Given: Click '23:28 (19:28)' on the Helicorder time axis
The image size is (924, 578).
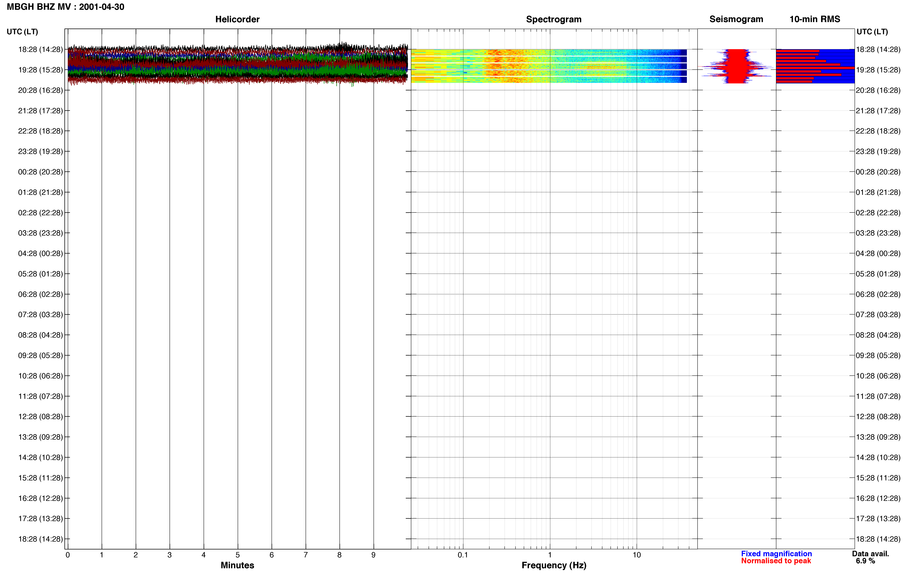Looking at the screenshot, I should pyautogui.click(x=41, y=151).
